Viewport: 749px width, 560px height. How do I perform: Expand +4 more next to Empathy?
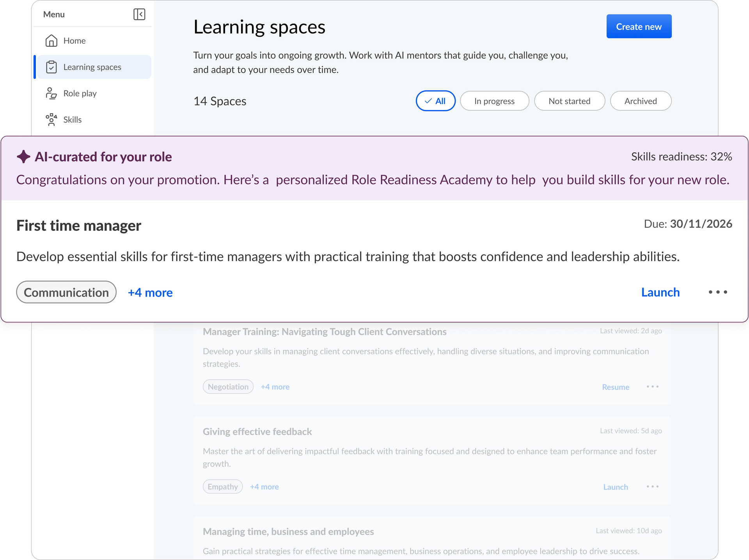pyautogui.click(x=264, y=486)
